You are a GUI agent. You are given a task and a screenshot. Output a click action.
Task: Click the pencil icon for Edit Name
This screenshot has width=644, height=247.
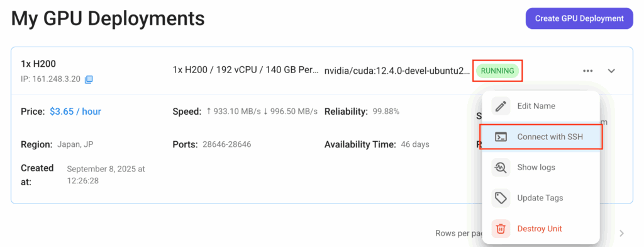(x=501, y=106)
